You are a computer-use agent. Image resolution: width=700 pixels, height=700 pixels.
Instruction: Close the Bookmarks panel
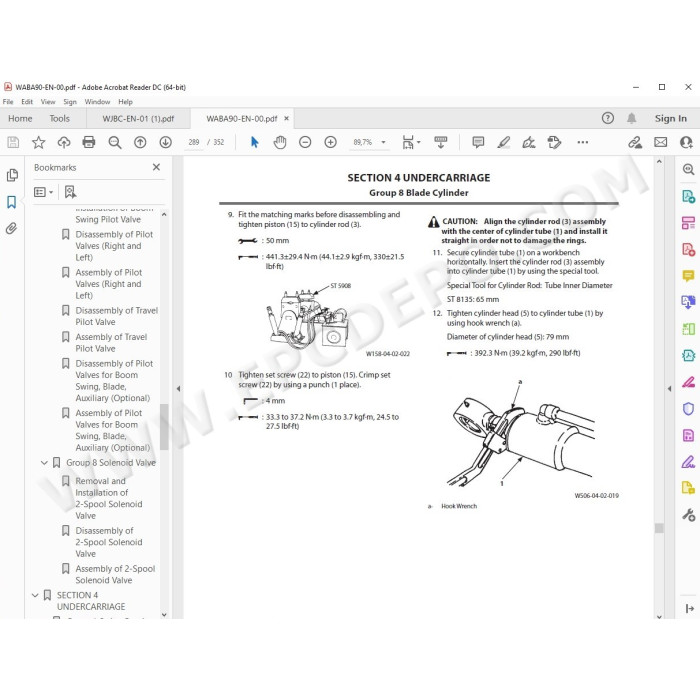click(156, 167)
